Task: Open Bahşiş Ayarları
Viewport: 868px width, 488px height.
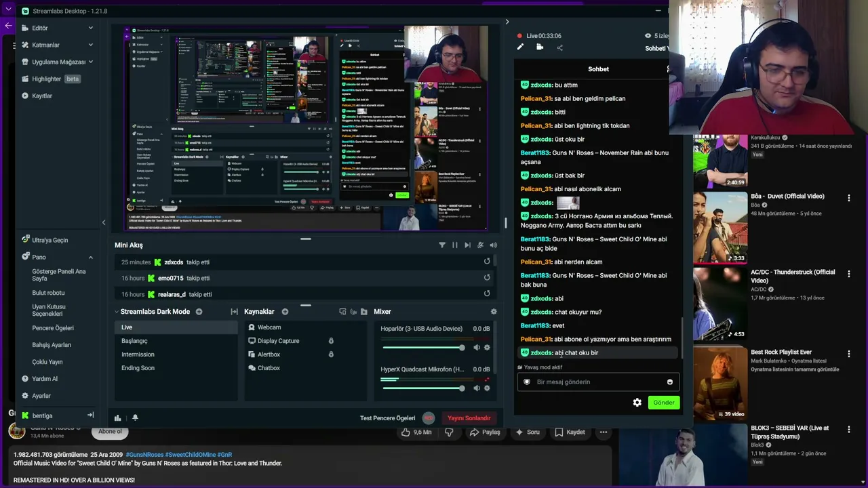Action: [52, 345]
